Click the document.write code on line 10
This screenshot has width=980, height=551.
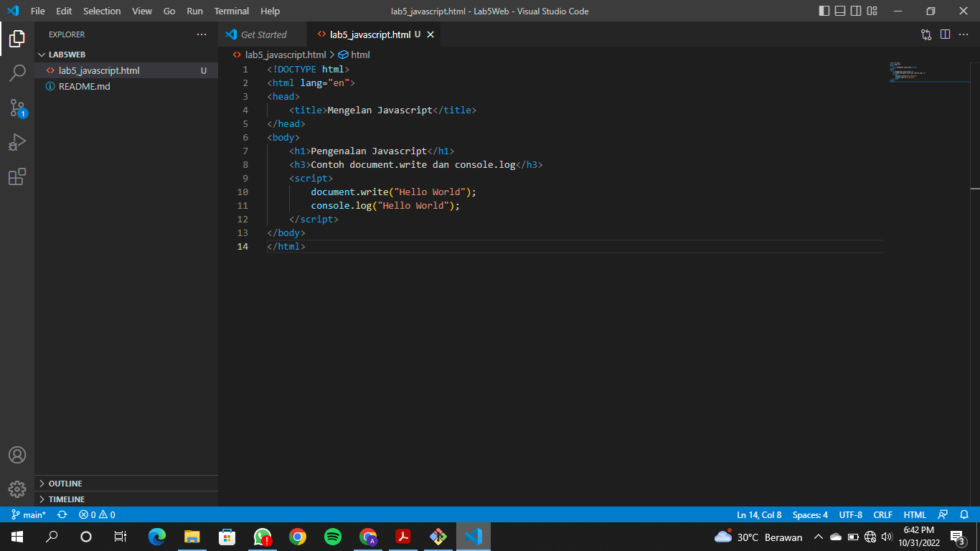point(393,192)
